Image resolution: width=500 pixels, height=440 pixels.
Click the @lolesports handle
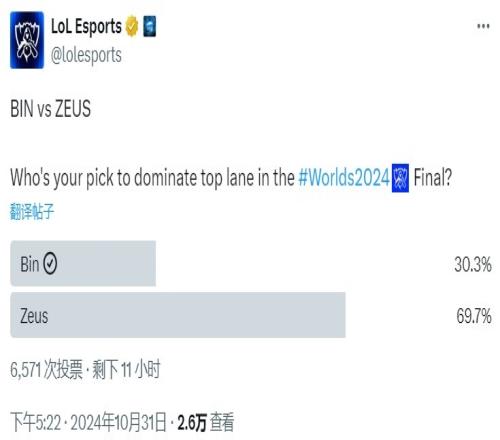tap(86, 55)
